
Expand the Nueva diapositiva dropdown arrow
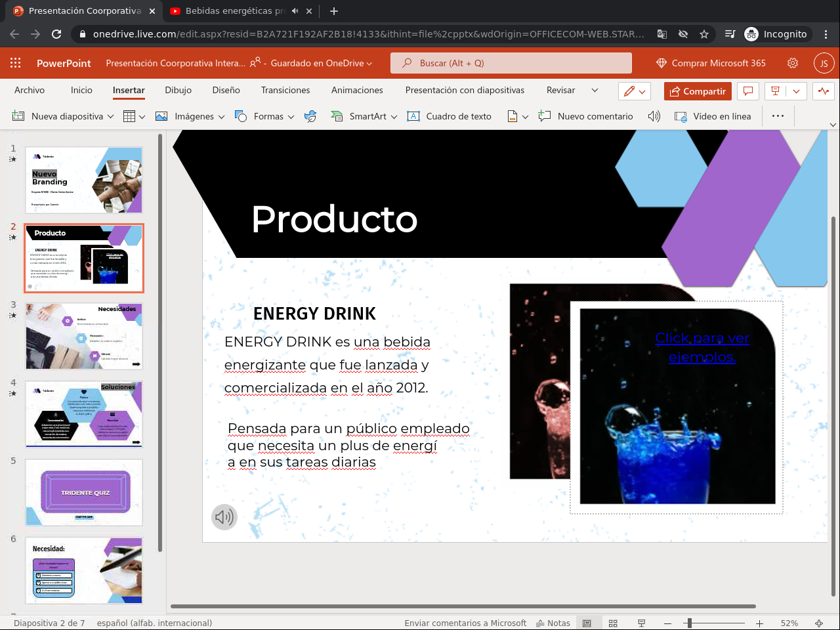pos(110,117)
